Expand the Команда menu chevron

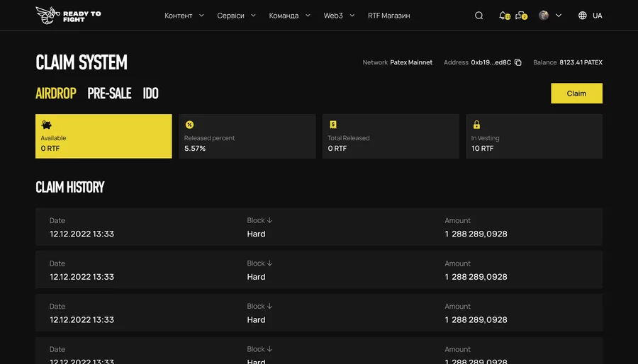(308, 16)
